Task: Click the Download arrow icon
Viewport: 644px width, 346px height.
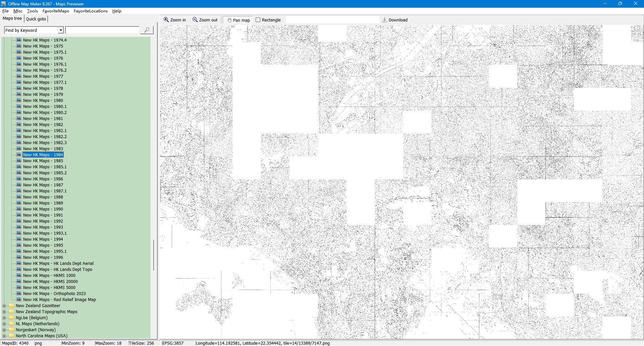Action: (x=385, y=20)
